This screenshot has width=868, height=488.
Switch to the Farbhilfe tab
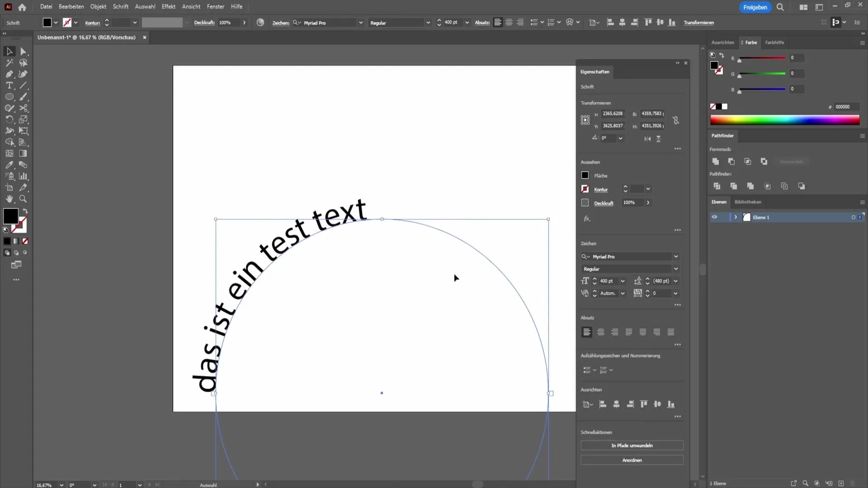[x=774, y=42]
